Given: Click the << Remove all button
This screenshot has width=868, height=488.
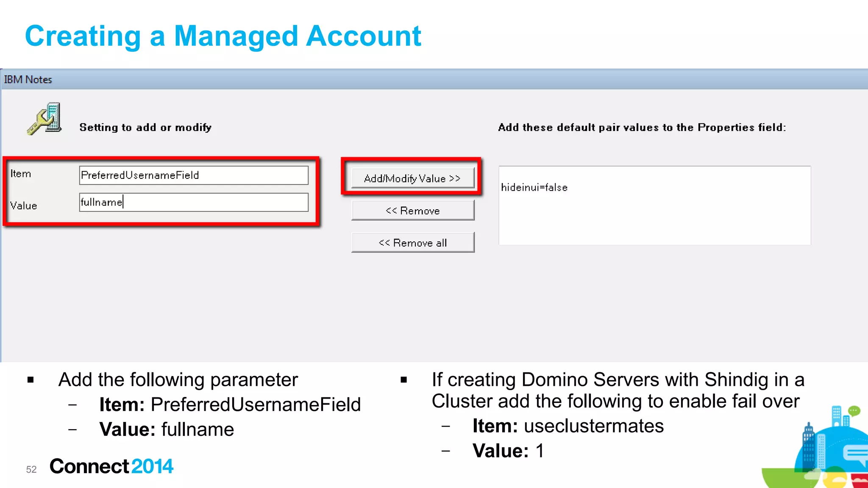Looking at the screenshot, I should [x=413, y=243].
